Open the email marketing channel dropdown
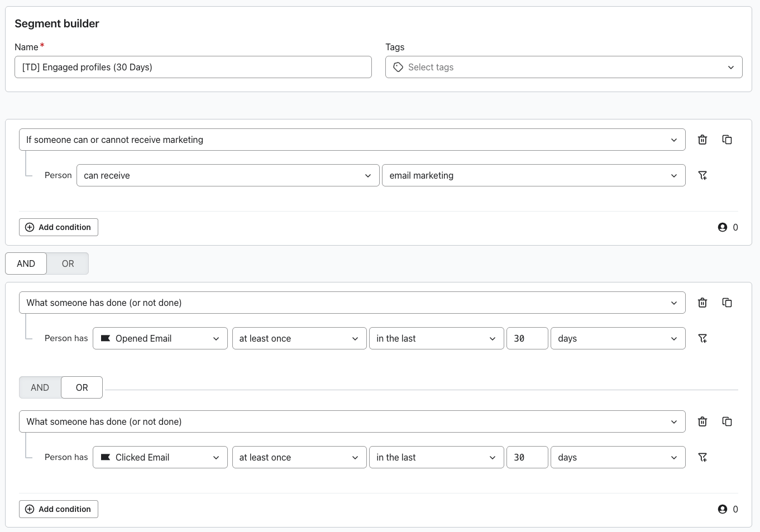Screen dimensions: 760x532 (x=533, y=175)
